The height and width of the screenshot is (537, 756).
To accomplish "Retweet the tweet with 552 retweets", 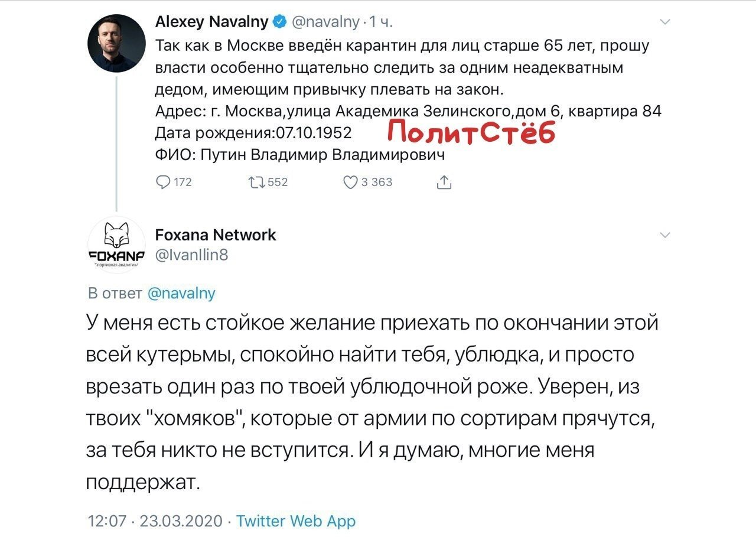I will coord(257,182).
